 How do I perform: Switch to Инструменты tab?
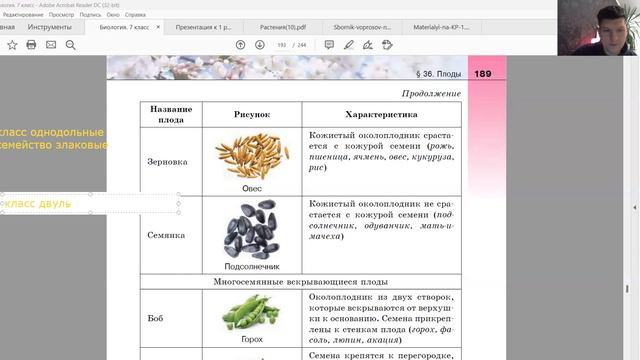tap(50, 27)
